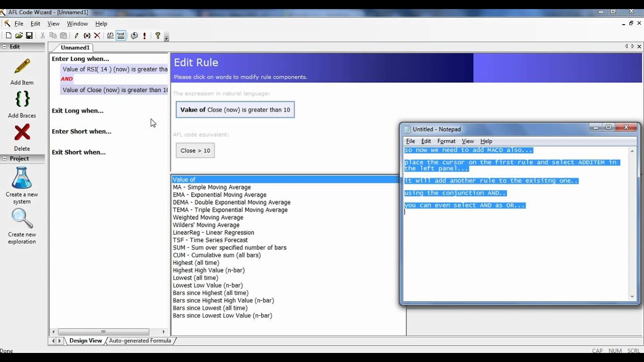This screenshot has width=644, height=362.
Task: Open the View menu in Notepad
Action: coord(468,141)
